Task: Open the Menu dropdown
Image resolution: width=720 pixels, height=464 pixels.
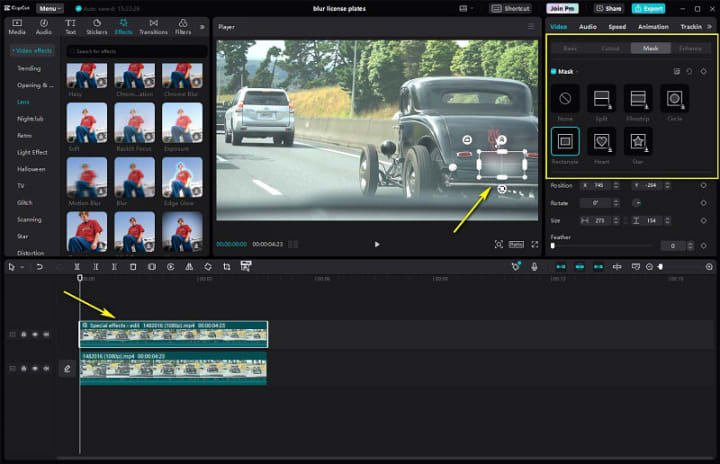Action: [50, 8]
